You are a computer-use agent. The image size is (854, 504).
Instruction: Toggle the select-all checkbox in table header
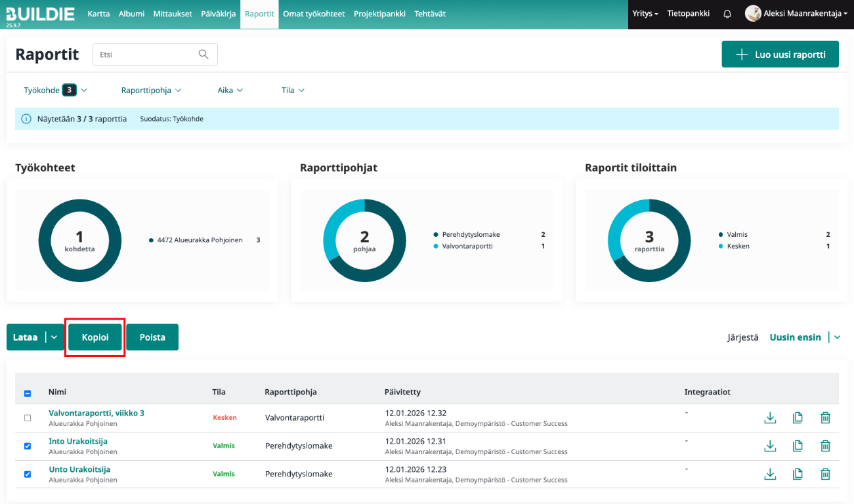click(28, 393)
